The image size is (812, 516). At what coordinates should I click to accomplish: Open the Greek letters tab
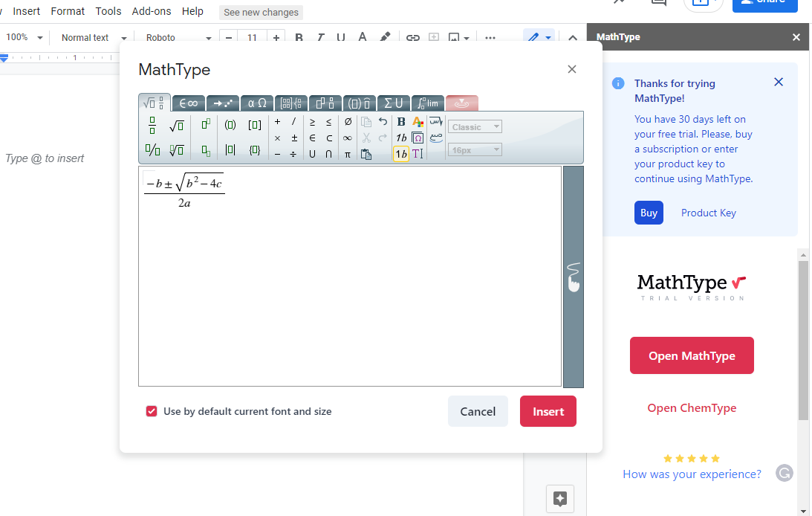[x=256, y=103]
